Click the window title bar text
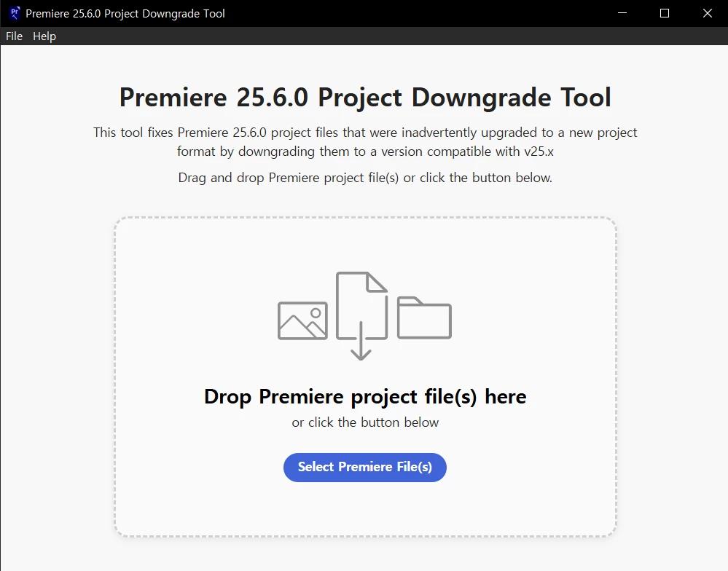The image size is (728, 571). 125,13
